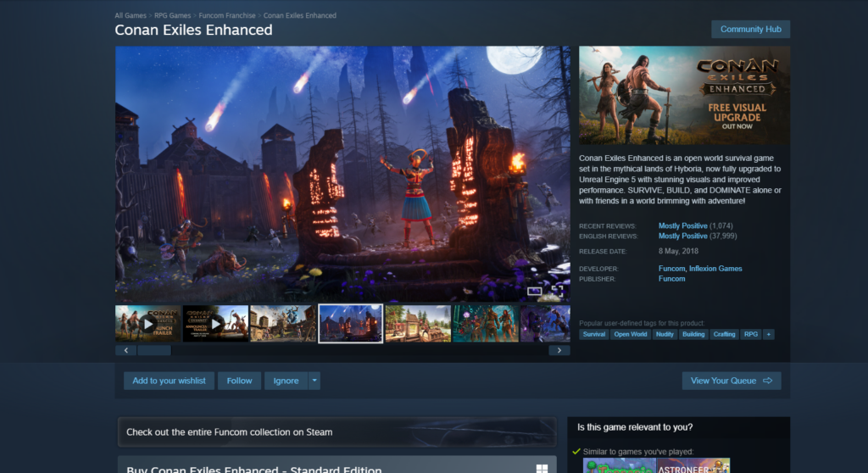Image resolution: width=868 pixels, height=473 pixels.
Task: Click the thumbnail strip scrollbar handle
Action: click(154, 350)
